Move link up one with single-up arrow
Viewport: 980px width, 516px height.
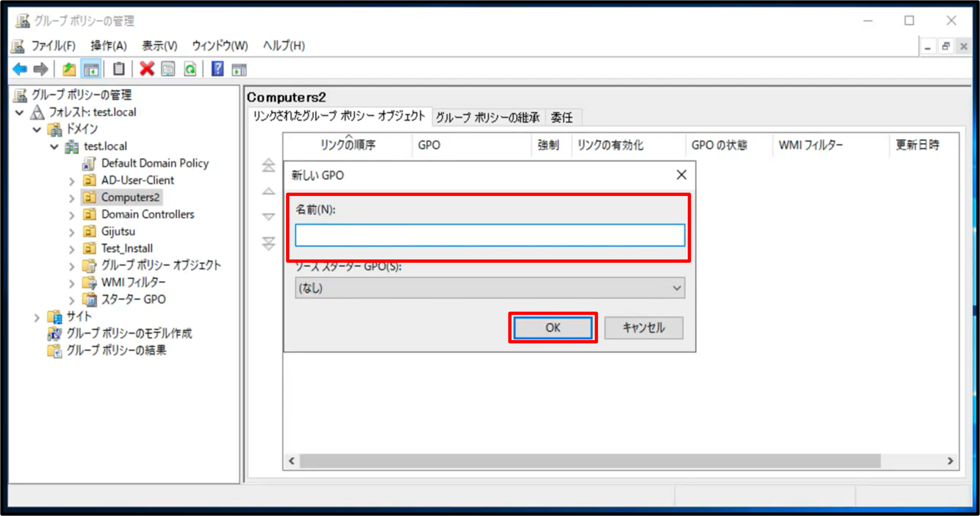point(269,191)
